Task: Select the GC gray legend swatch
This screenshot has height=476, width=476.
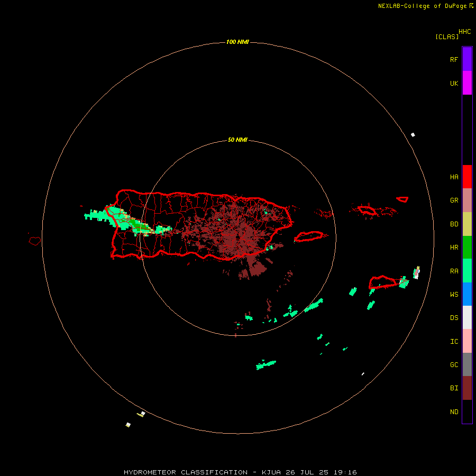Action: point(467,364)
